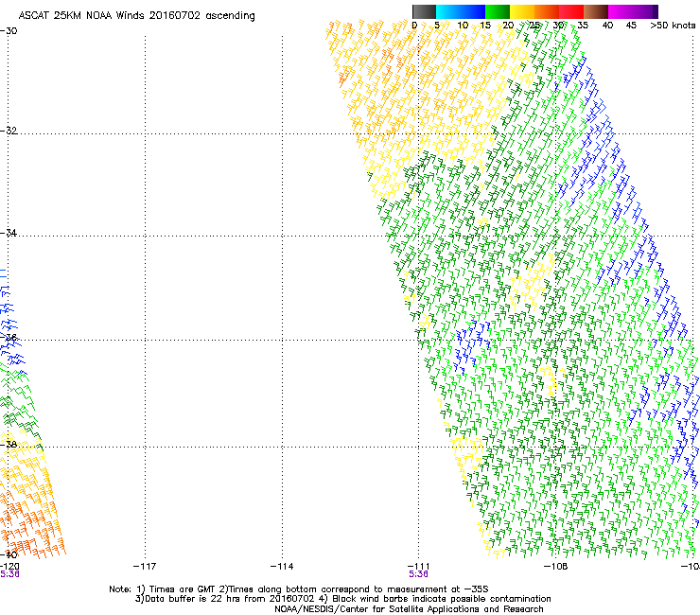Click the latitude label '-30'
The image size is (700, 615).
9,31
